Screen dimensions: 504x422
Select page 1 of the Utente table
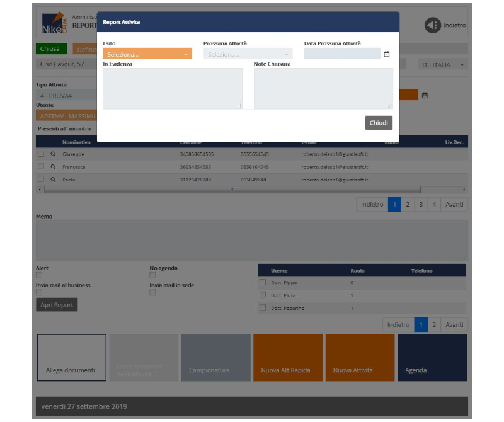point(421,324)
